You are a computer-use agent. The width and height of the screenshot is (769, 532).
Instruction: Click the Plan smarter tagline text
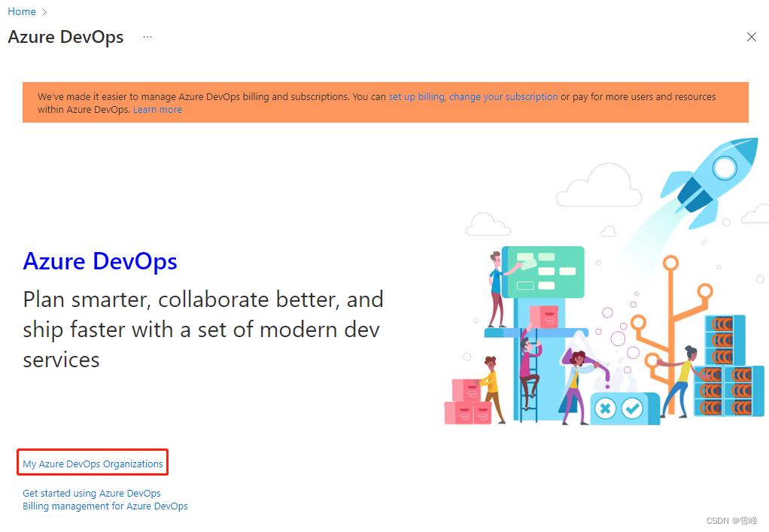203,330
